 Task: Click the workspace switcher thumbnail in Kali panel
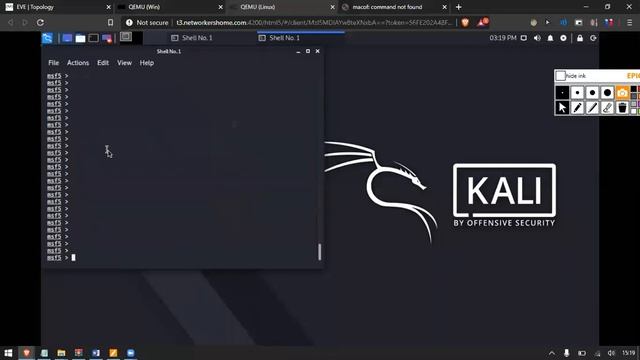[x=126, y=37]
